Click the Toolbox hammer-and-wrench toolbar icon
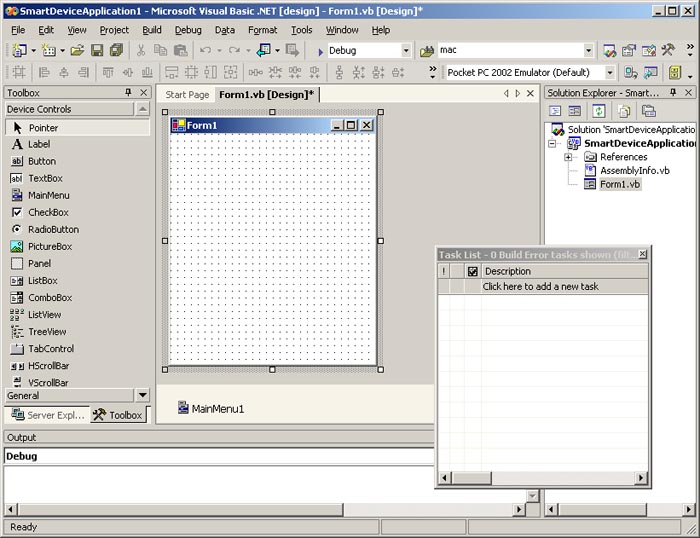Screen dimensions: 700x538 [x=668, y=50]
